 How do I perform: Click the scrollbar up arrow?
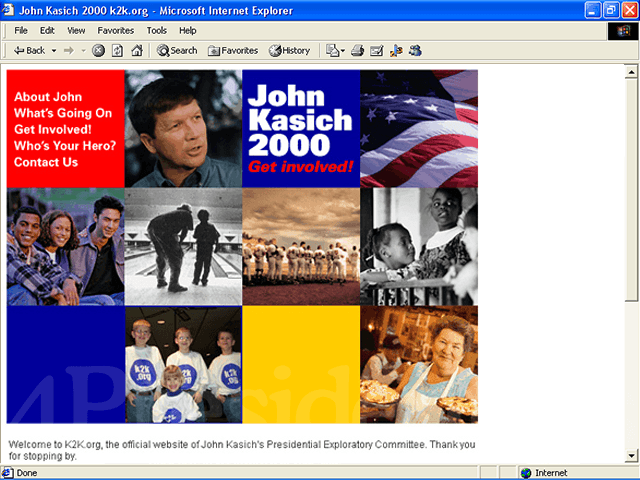pos(631,72)
